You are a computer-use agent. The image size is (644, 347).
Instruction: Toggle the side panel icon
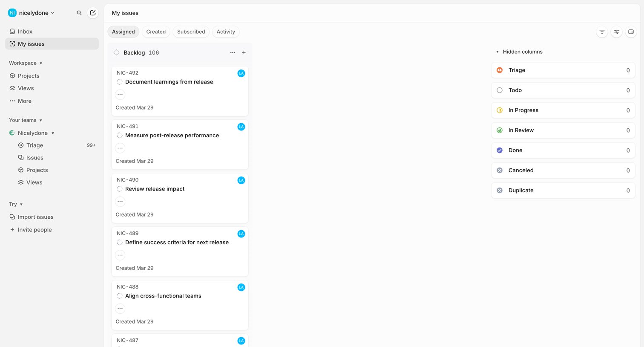631,32
